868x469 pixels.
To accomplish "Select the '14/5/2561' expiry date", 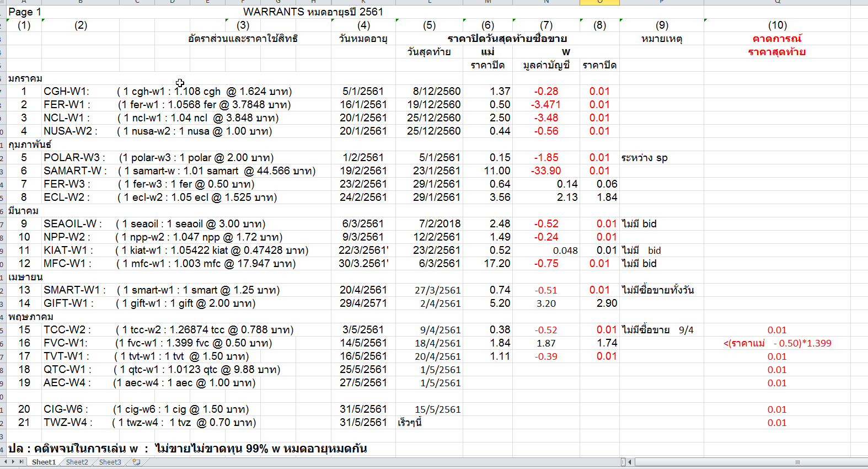I will (x=363, y=343).
